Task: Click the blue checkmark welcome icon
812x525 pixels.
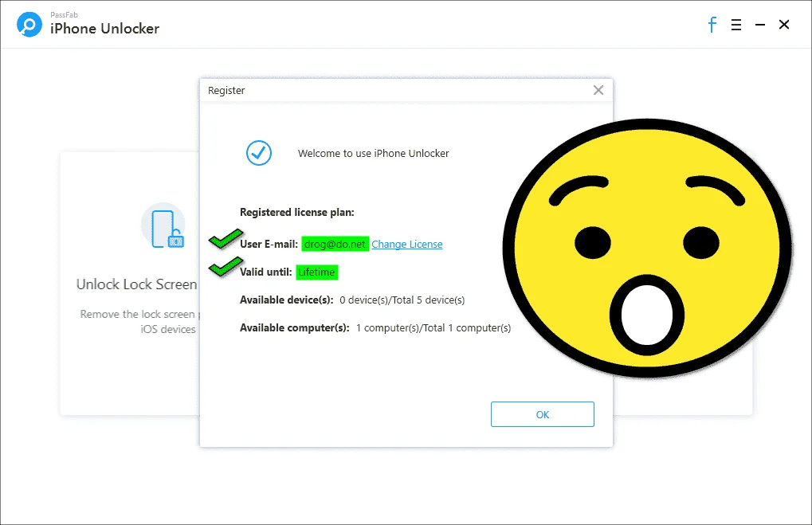Action: click(258, 153)
